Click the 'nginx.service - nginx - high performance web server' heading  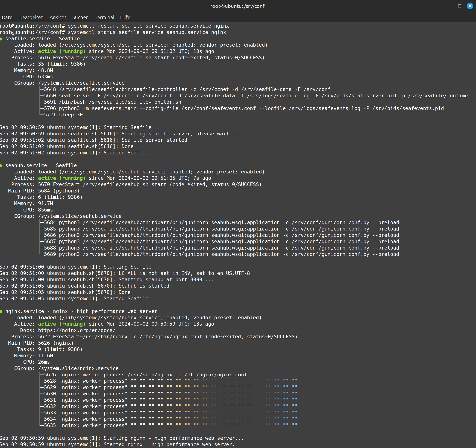point(81,311)
